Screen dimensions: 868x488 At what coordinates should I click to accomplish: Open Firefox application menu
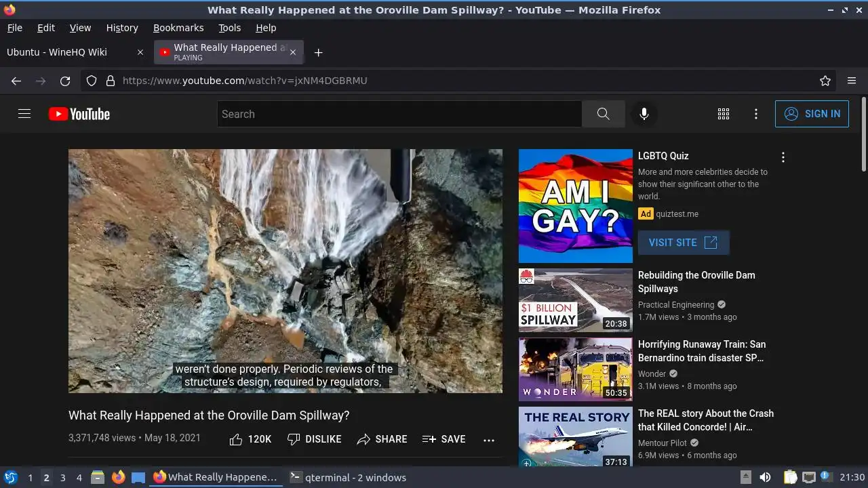pos(852,81)
